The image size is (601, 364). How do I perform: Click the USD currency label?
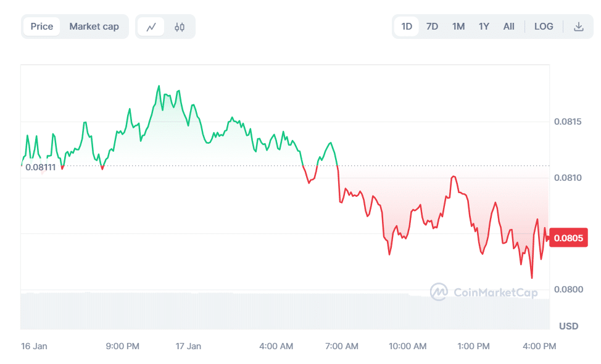pos(568,326)
